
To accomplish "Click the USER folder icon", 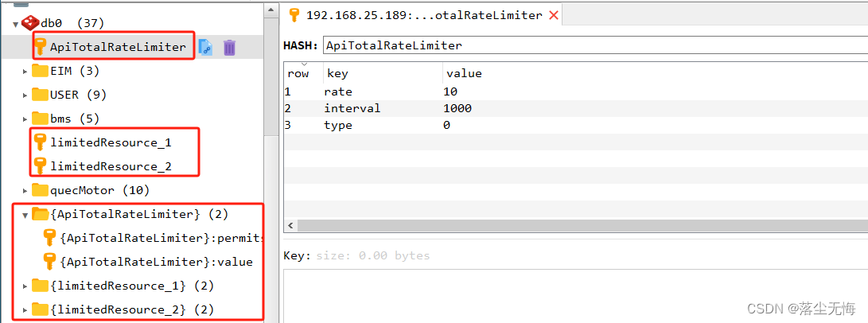I will (x=40, y=95).
